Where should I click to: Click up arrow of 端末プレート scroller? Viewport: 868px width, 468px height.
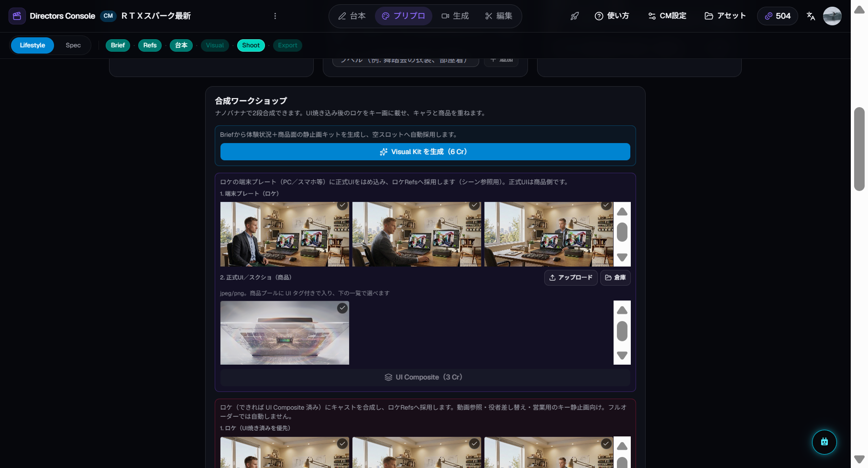point(622,212)
